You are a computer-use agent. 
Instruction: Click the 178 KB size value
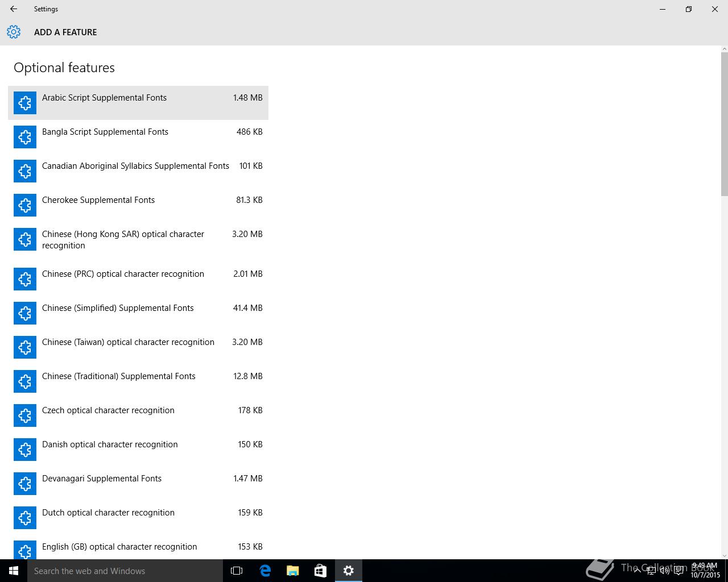click(x=250, y=410)
